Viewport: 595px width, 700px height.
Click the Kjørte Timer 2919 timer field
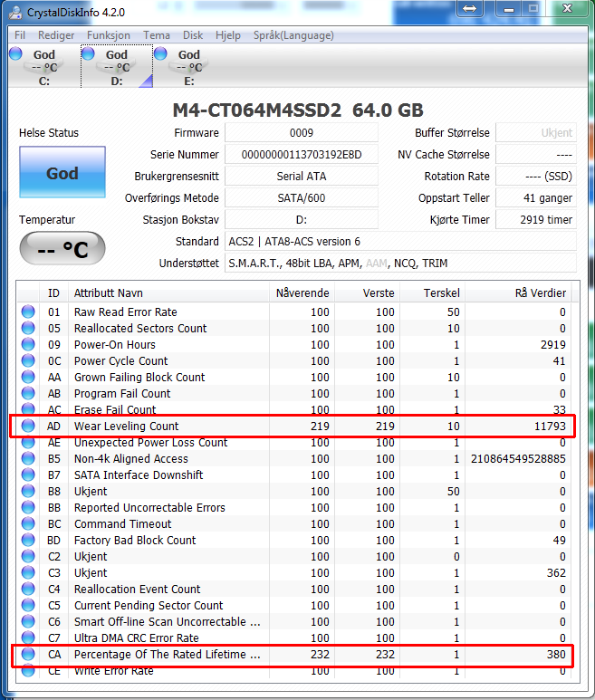[x=536, y=220]
